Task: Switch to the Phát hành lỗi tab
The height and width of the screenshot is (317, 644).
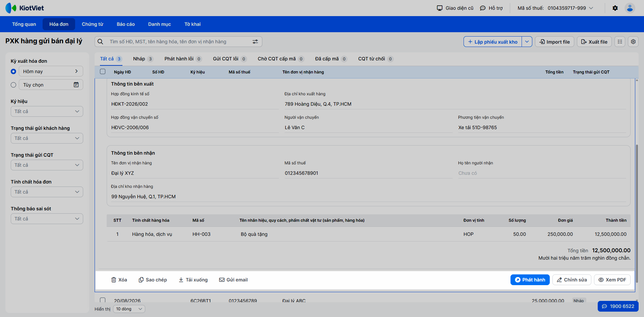Action: coord(183,59)
